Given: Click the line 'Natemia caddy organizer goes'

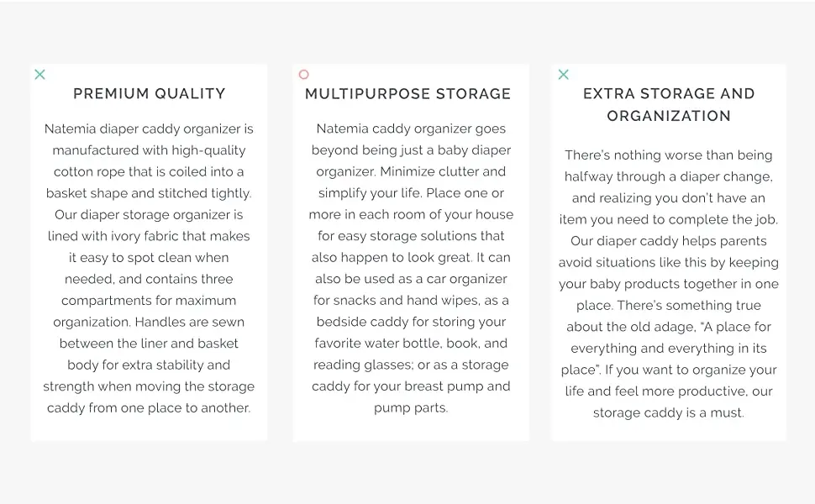Looking at the screenshot, I should 411,129.
